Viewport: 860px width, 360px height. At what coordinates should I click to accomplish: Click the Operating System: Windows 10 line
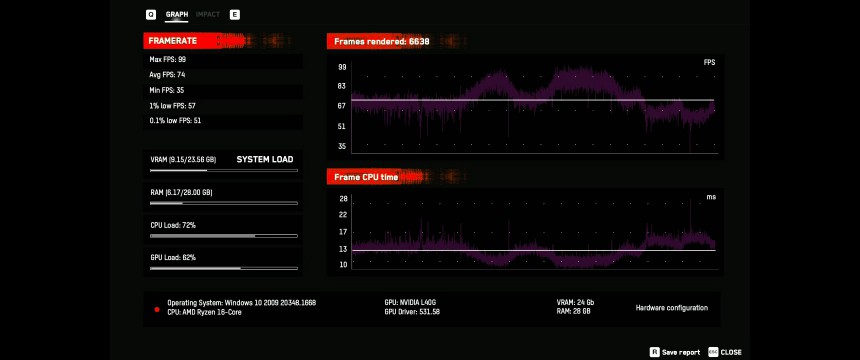point(241,303)
